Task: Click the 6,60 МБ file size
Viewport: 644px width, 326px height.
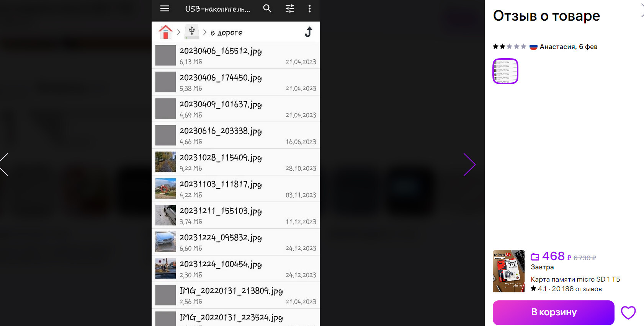Action: [191, 248]
